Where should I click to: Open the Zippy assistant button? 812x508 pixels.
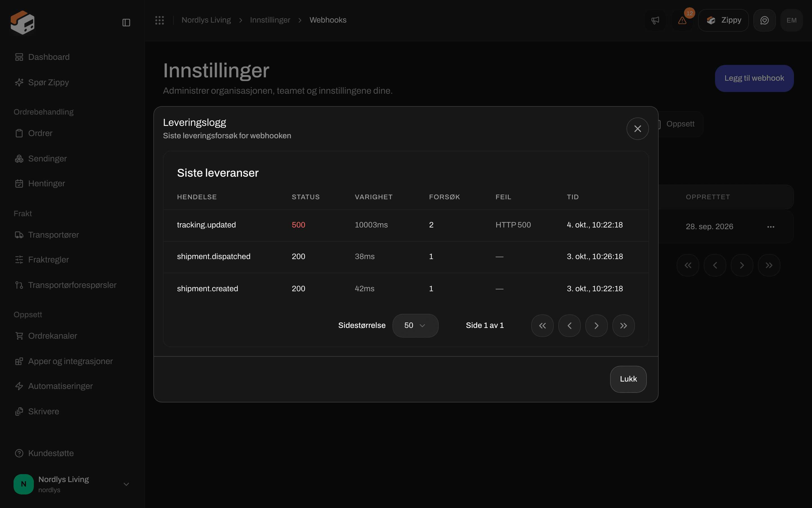(x=723, y=21)
